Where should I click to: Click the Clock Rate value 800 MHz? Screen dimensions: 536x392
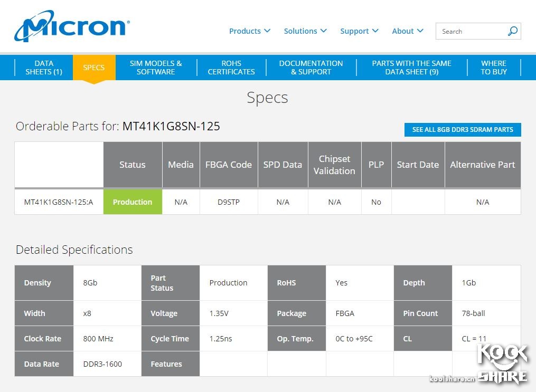coord(98,339)
